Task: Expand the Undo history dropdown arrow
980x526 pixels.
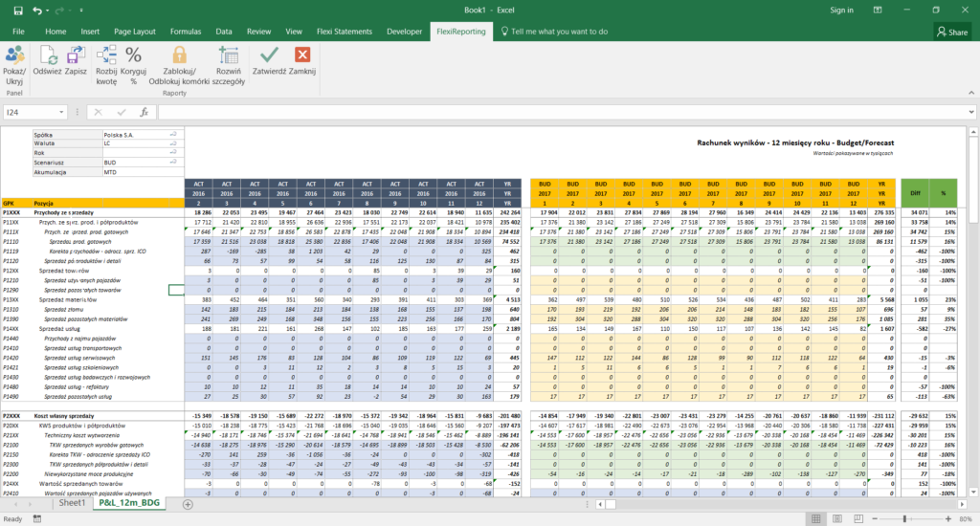Action: point(48,11)
